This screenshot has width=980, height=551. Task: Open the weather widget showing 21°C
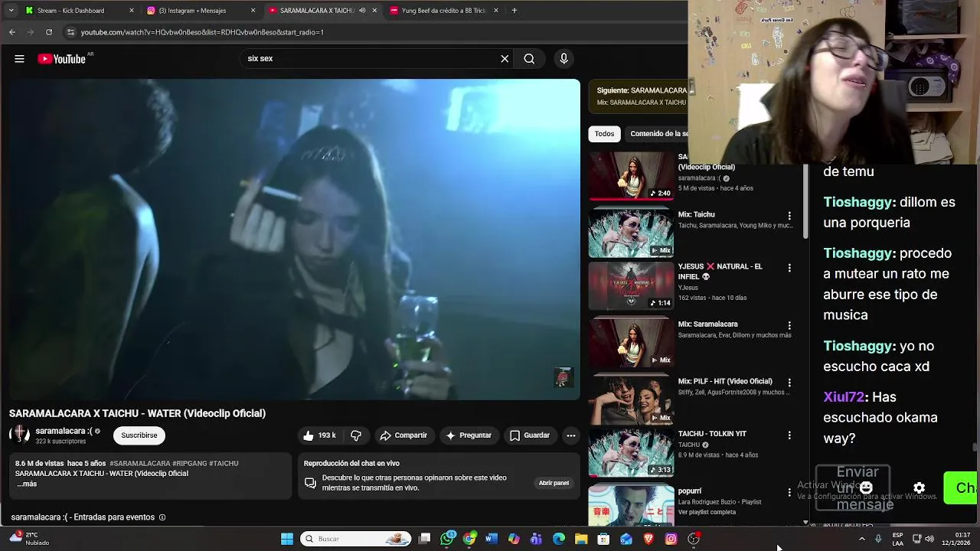coord(31,539)
